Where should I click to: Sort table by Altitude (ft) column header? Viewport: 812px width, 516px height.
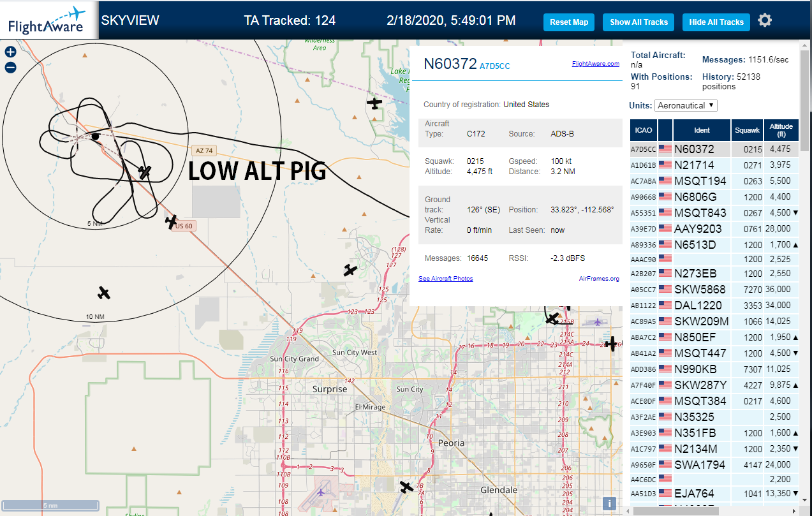click(x=781, y=130)
